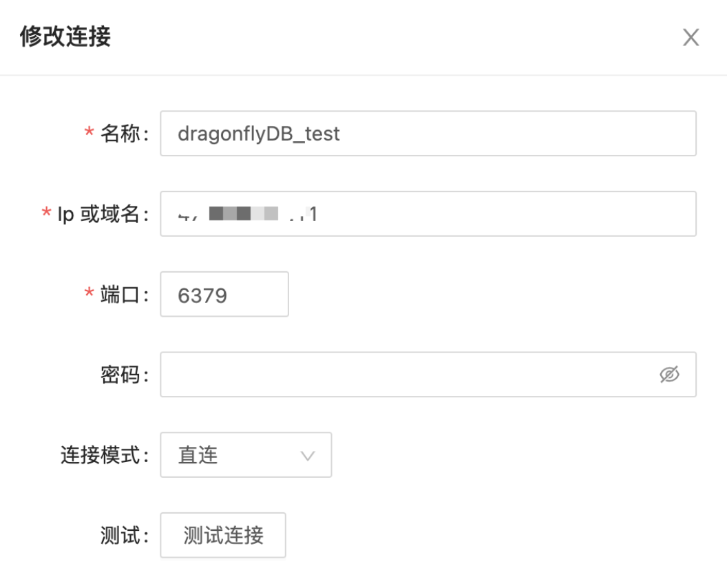This screenshot has height=588, width=727.
Task: Focus the 名称 input containing dragonflyDB_test
Action: (427, 134)
